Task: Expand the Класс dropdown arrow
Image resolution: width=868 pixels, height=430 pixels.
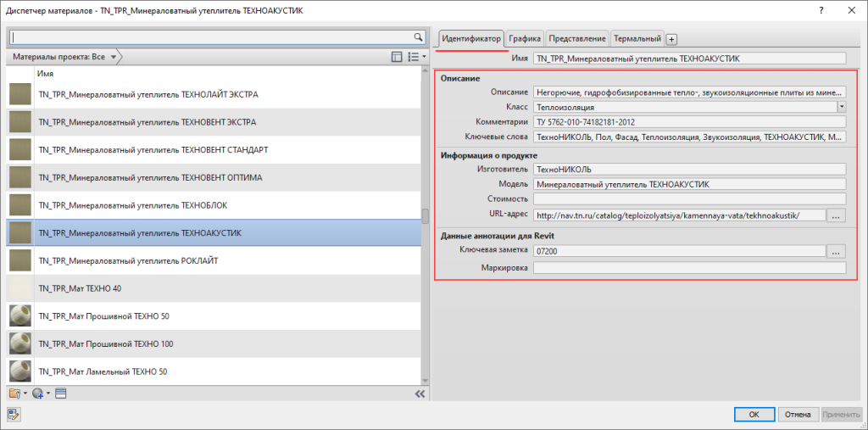Action: tap(842, 107)
